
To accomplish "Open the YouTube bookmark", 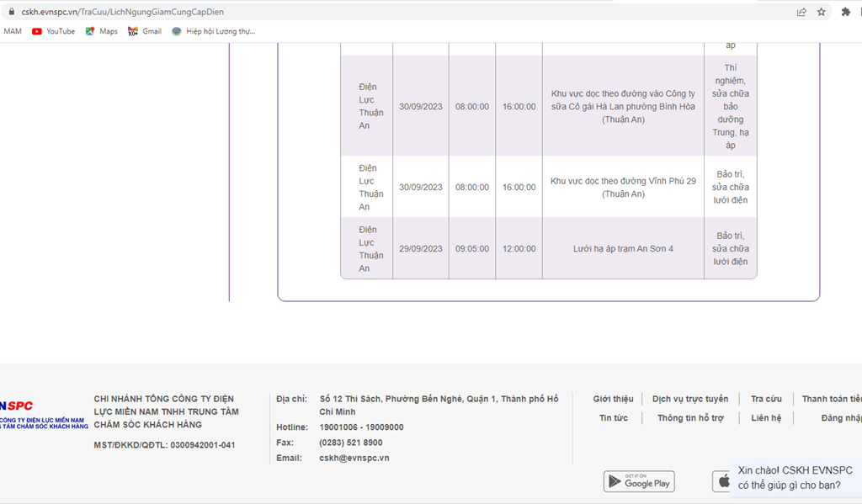I will (53, 31).
